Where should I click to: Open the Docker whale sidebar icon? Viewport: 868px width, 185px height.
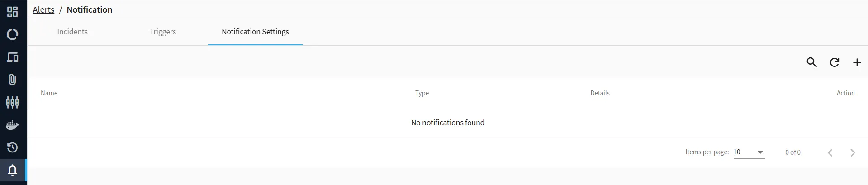[13, 125]
